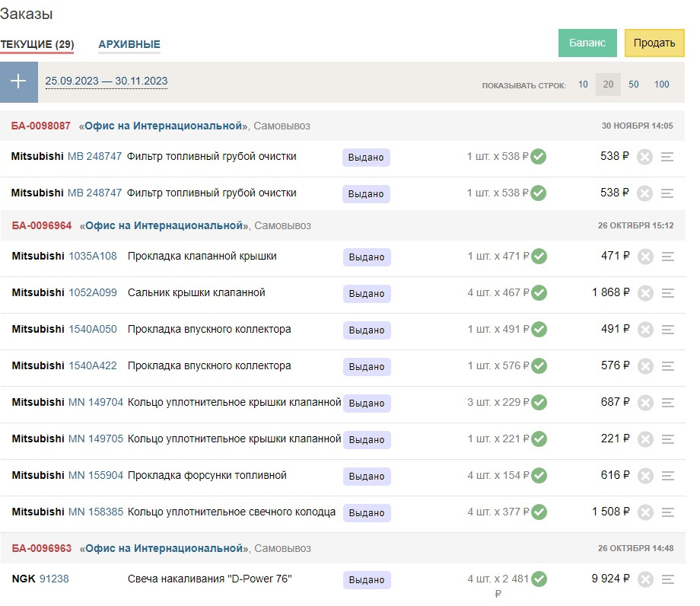This screenshot has width=700, height=606.
Task: Cancel the MN 155904 injector gasket item
Action: (645, 476)
